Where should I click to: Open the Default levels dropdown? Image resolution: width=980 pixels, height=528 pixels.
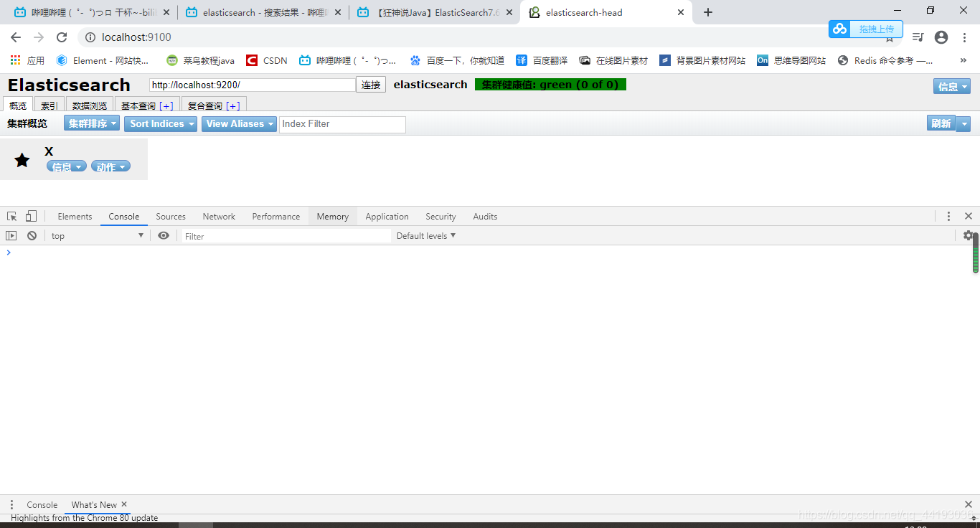[x=425, y=235]
